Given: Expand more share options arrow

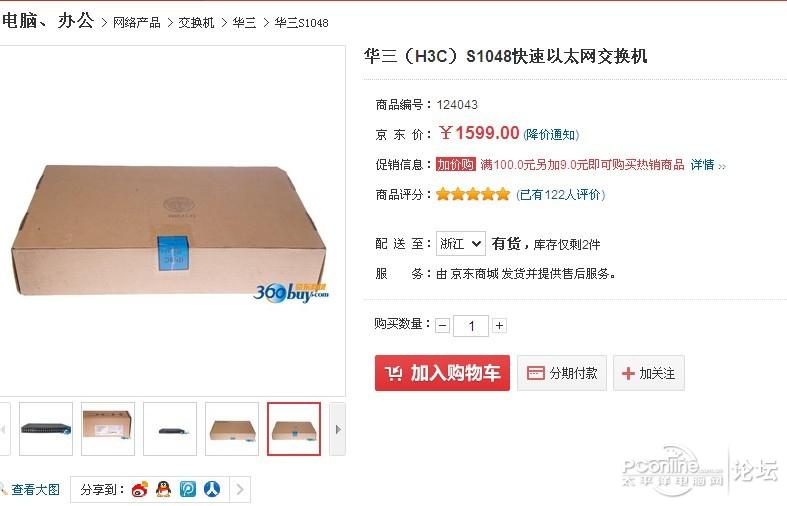Looking at the screenshot, I should point(240,489).
